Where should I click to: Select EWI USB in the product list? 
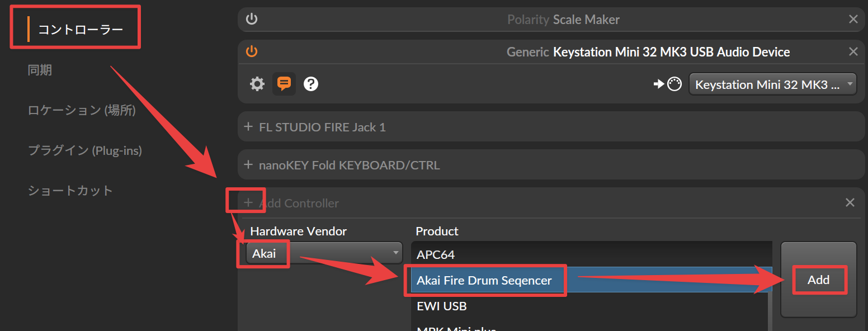[441, 306]
